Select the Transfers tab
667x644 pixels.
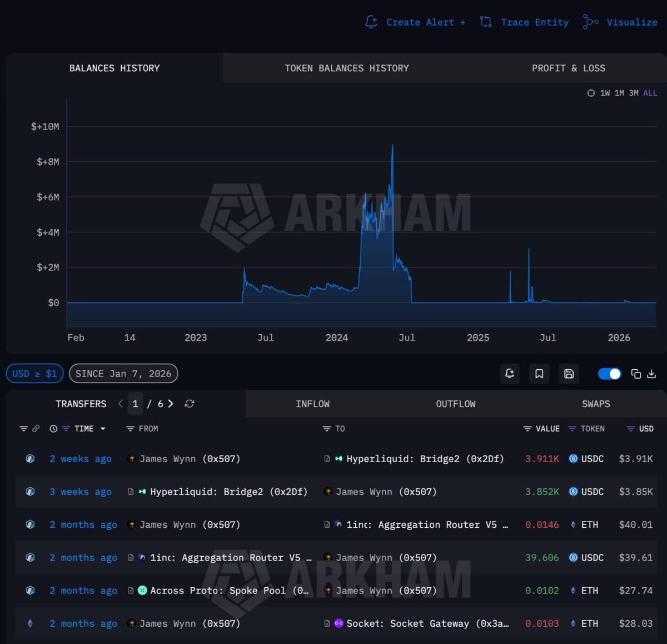coord(81,404)
